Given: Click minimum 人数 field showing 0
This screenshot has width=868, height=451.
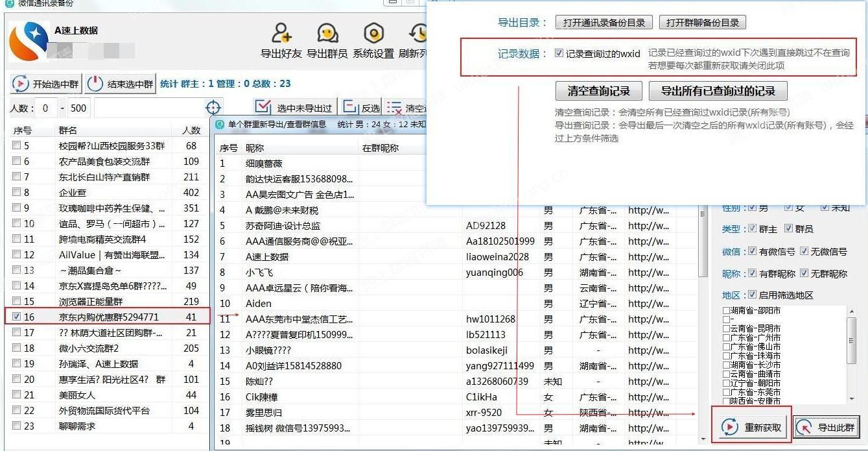Looking at the screenshot, I should click(x=45, y=108).
